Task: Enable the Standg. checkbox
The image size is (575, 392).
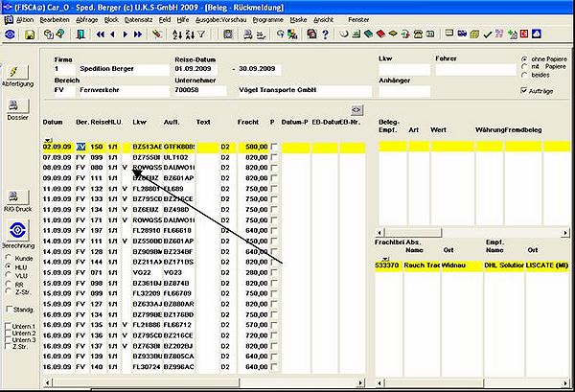Action: [10, 310]
